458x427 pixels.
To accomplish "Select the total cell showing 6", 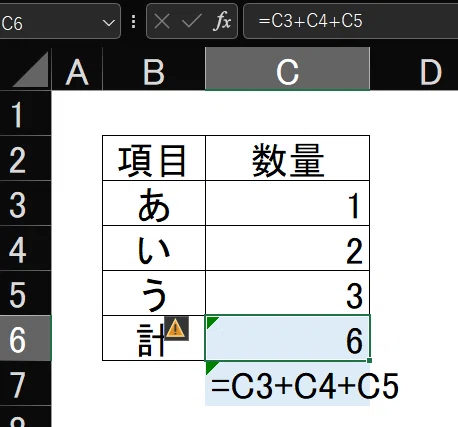I will (x=287, y=338).
